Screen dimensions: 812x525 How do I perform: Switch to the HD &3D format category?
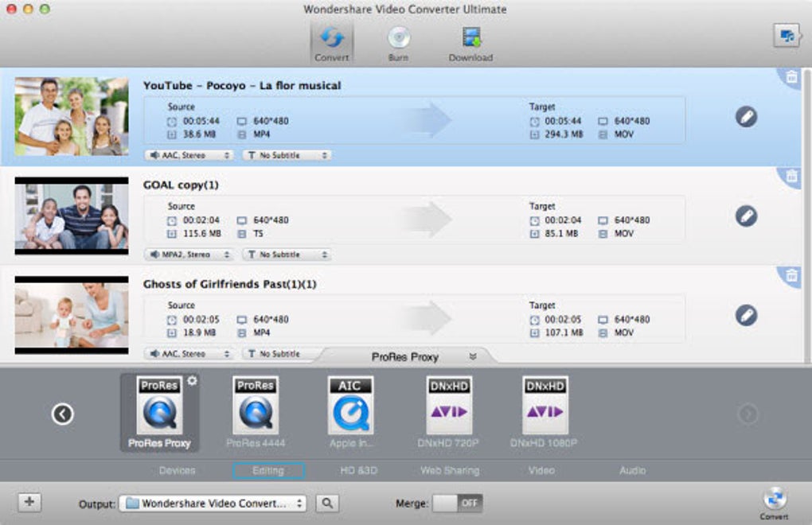coord(359,471)
